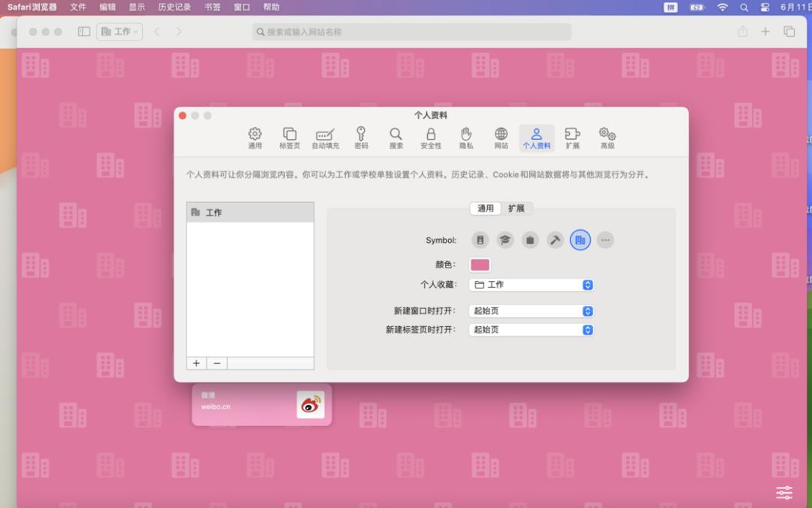
Task: Open the 密码 (Passwords) settings pane
Action: (361, 138)
